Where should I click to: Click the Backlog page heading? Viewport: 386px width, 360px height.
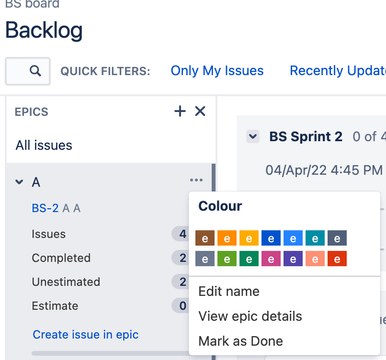(x=44, y=30)
